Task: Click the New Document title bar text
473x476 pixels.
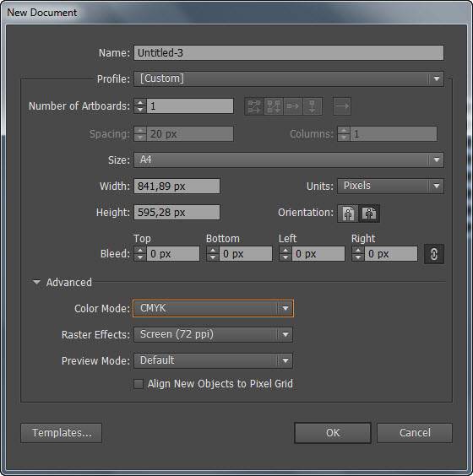Action: point(42,13)
